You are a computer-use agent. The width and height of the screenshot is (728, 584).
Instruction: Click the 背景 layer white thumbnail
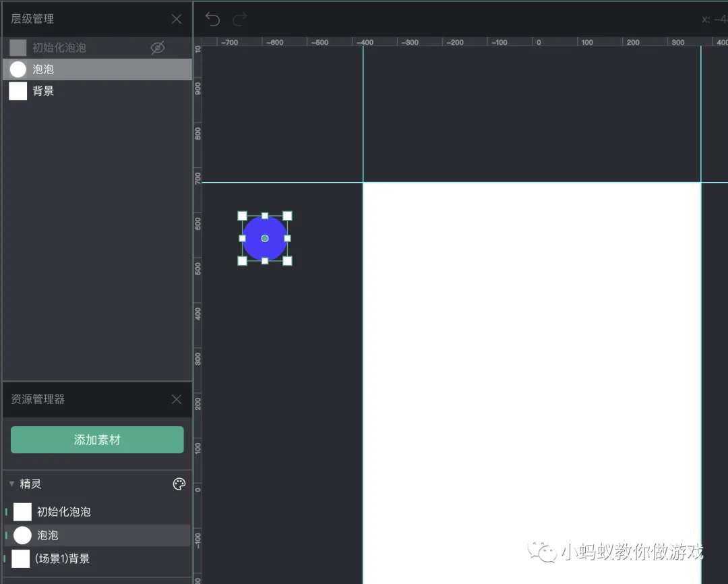click(18, 91)
